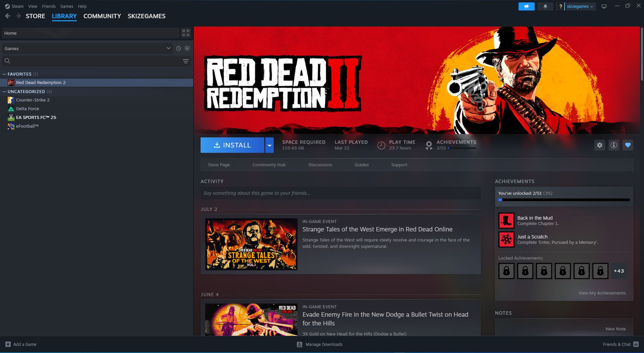
Task: Go forward with the right arrow icon
Action: 19,16
